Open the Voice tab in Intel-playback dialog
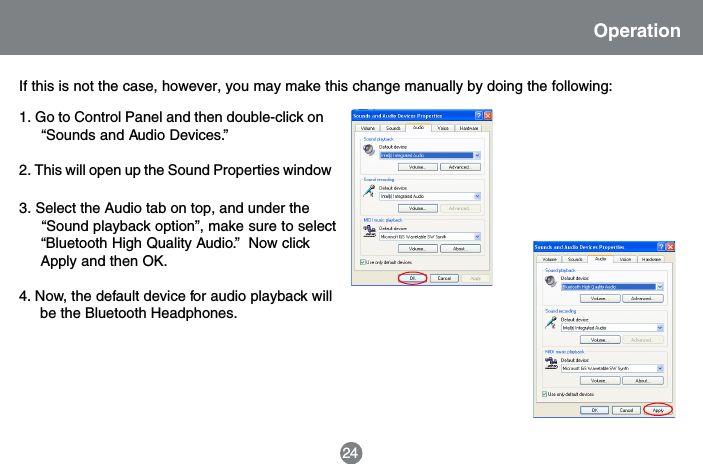Screen dimensions: 703x464 443,128
